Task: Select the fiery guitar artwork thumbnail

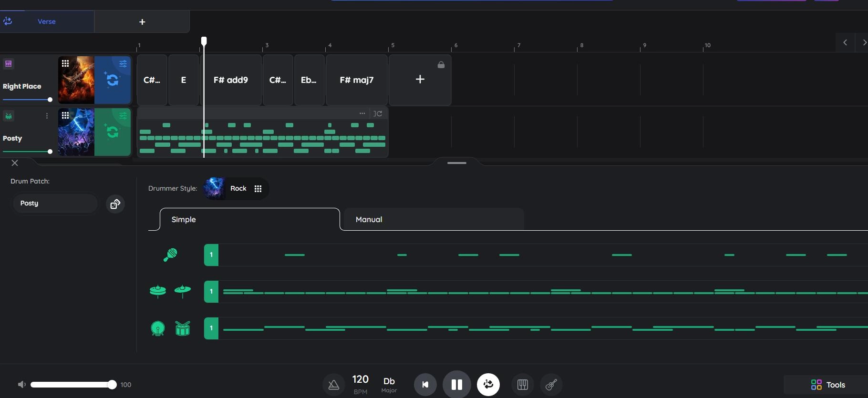Action: 76,80
